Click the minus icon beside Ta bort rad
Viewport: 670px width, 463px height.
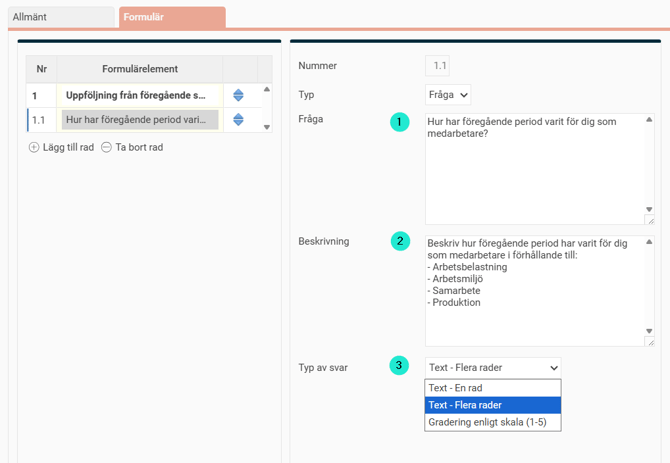click(106, 147)
